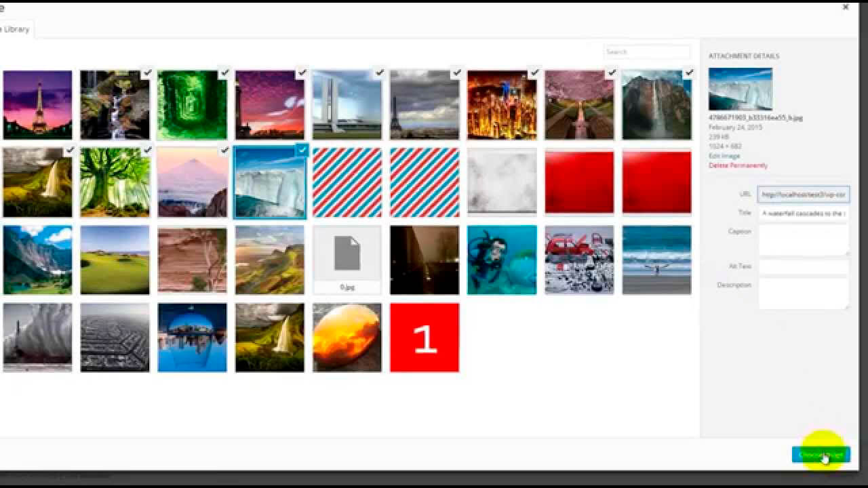Uncheck the blue glacier image's selection mark
This screenshot has height=488, width=868.
coord(302,150)
